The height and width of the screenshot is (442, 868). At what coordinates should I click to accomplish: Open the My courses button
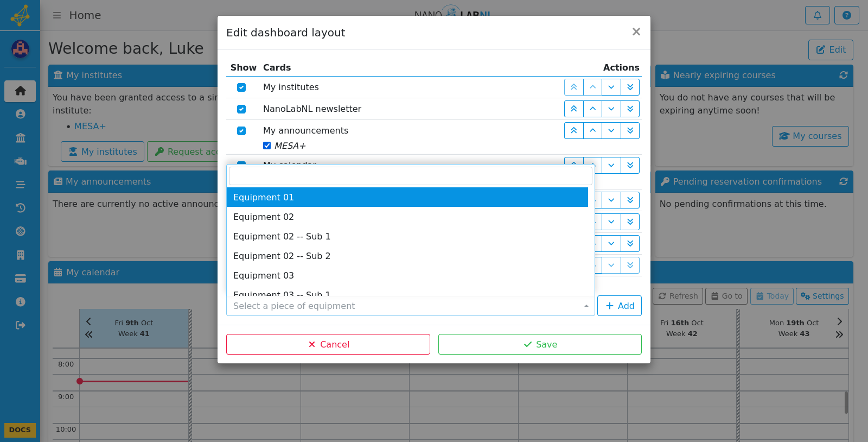click(810, 136)
